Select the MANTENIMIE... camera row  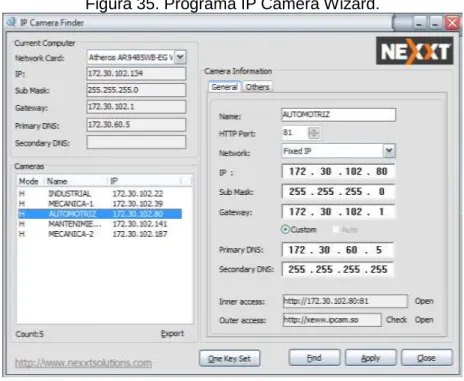[x=100, y=224]
